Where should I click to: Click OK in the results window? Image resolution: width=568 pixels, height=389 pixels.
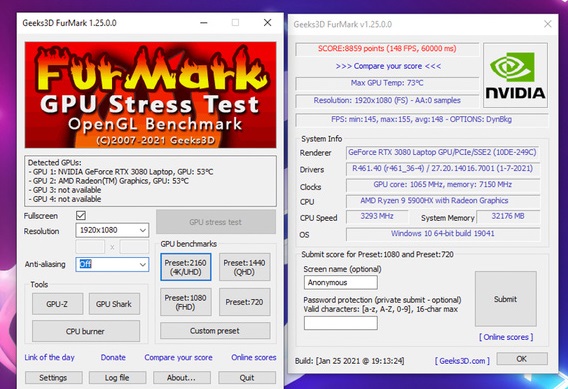point(522,359)
